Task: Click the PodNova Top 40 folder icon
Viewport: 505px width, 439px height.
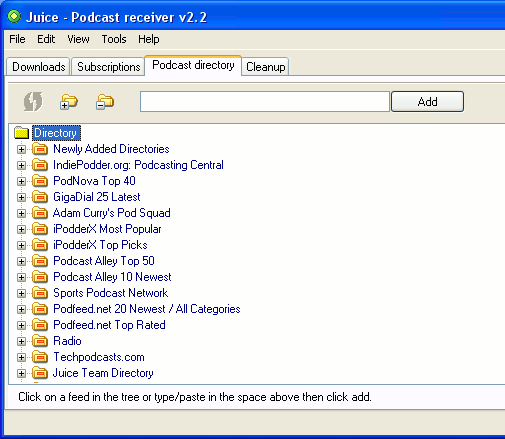Action: 40,181
